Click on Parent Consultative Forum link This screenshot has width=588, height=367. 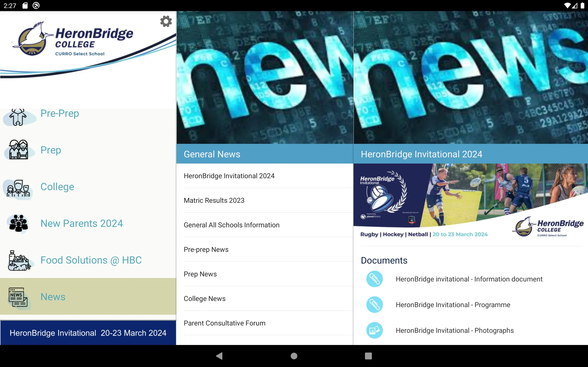point(224,323)
